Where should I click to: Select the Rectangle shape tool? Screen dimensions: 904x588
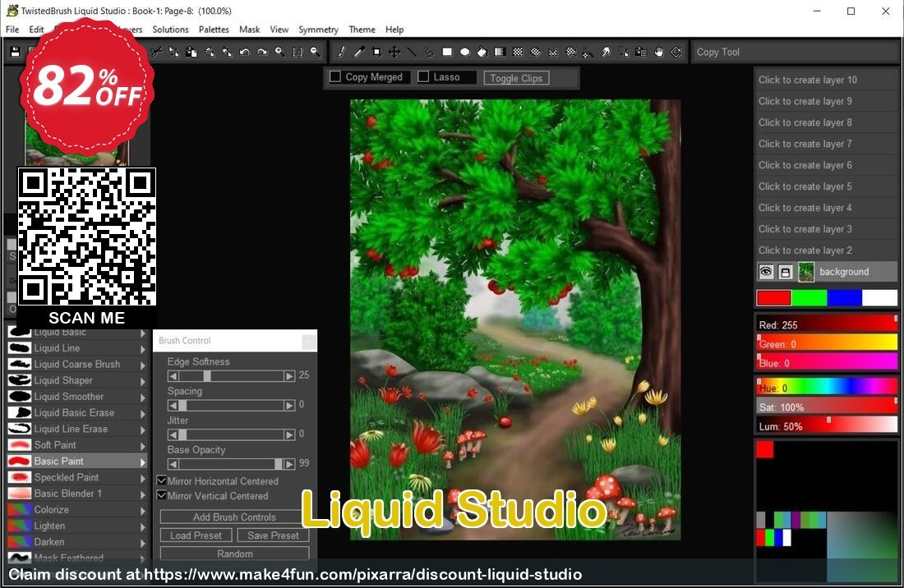tap(447, 52)
